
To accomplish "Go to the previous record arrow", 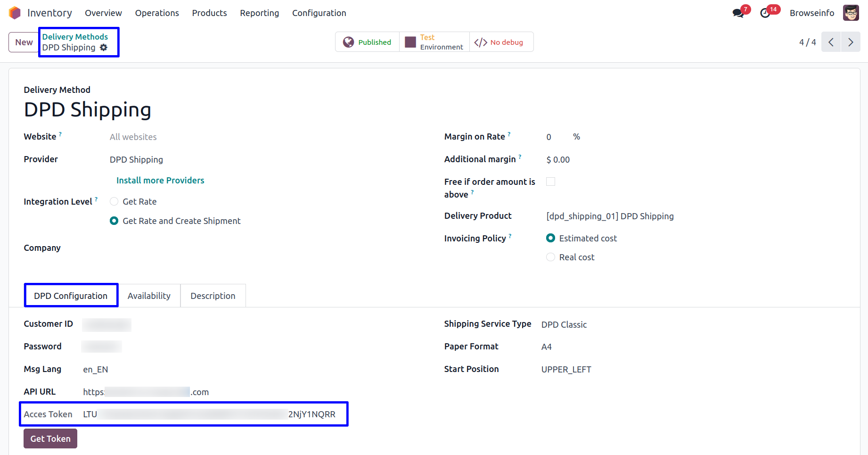I will coord(831,42).
